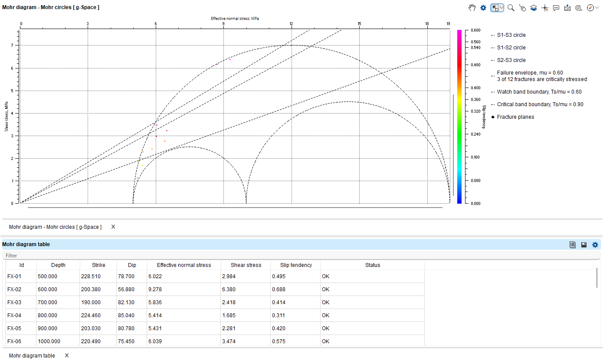Click the plot vertical scrollbar
This screenshot has width=603, height=364.
(x=454, y=145)
